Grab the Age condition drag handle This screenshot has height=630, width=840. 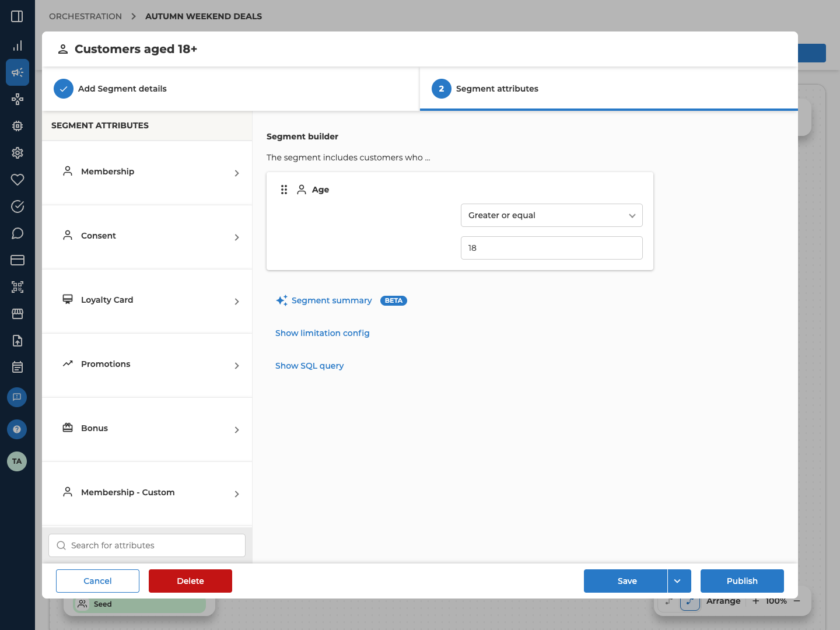pos(284,190)
